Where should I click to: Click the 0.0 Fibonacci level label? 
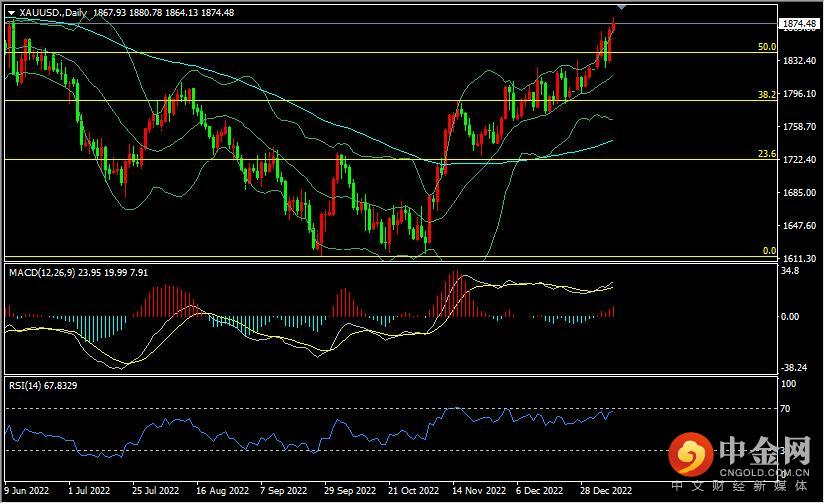click(769, 251)
